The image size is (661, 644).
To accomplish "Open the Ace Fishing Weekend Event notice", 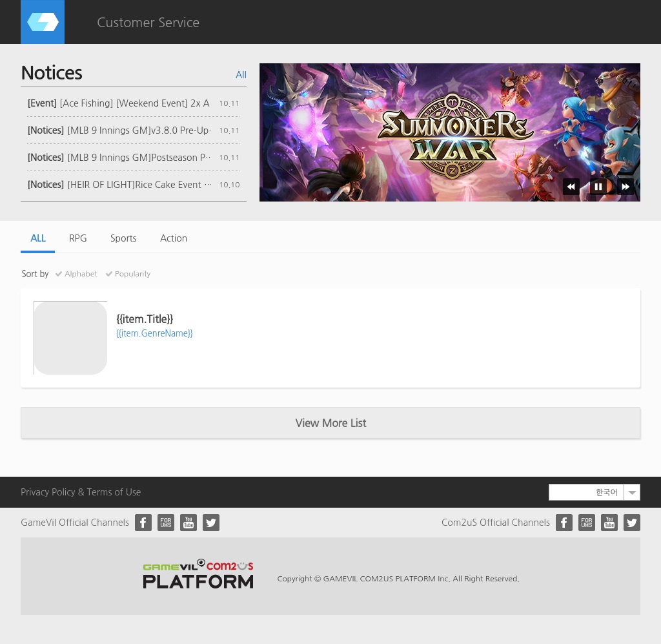I will point(119,103).
